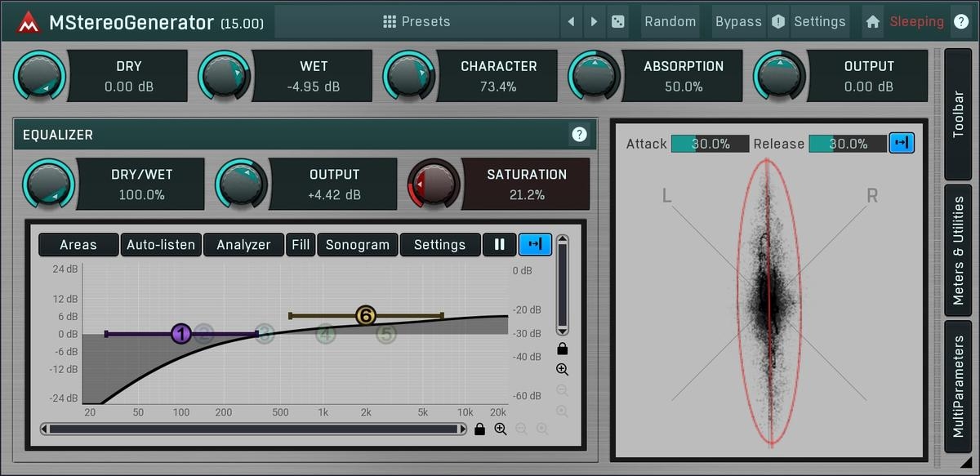The width and height of the screenshot is (980, 476).
Task: Toggle the Bypass button
Action: coord(738,22)
